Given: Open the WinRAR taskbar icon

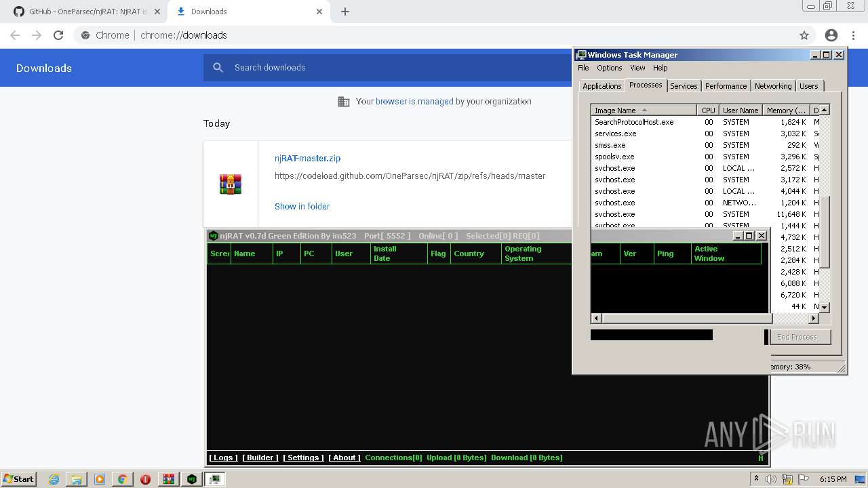Looking at the screenshot, I should pos(168,479).
